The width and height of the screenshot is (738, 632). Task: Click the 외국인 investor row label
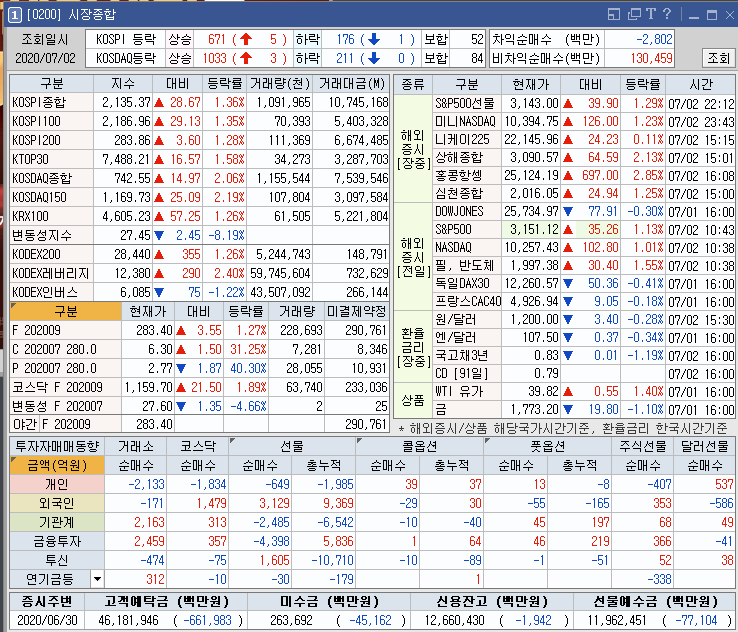(56, 504)
